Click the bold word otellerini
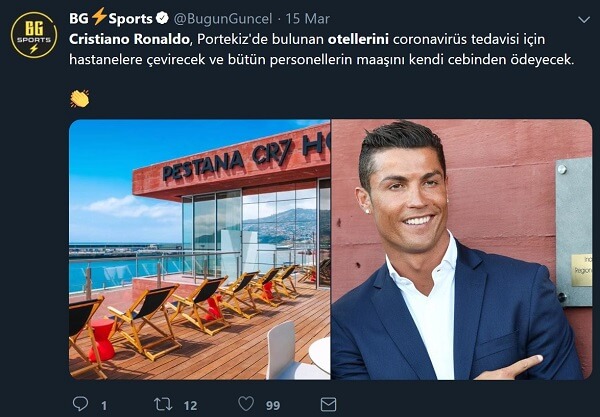Viewport: 600px width, 417px height. tap(358, 39)
